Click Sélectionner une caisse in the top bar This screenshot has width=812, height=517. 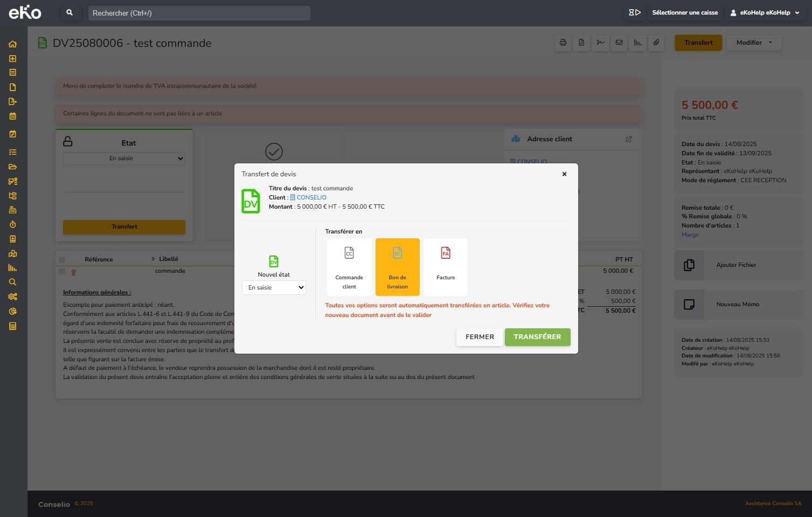point(684,13)
